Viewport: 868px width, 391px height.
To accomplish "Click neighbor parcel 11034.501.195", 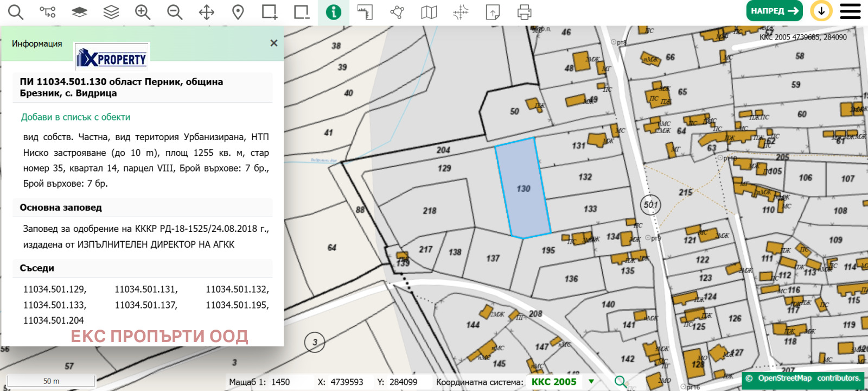I will coord(237,305).
